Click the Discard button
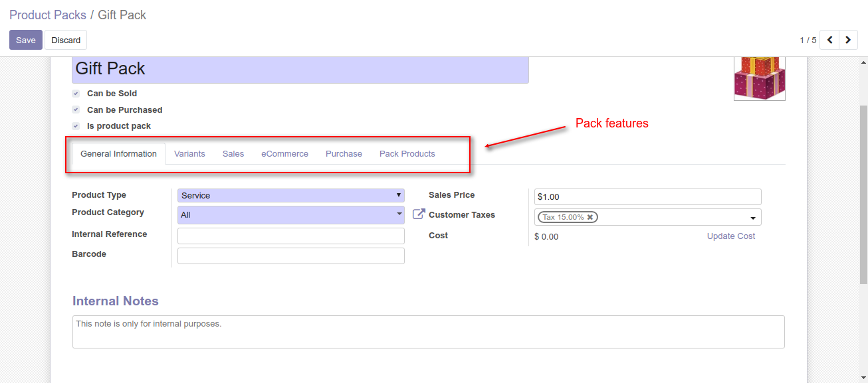The width and height of the screenshot is (868, 383). coord(66,40)
